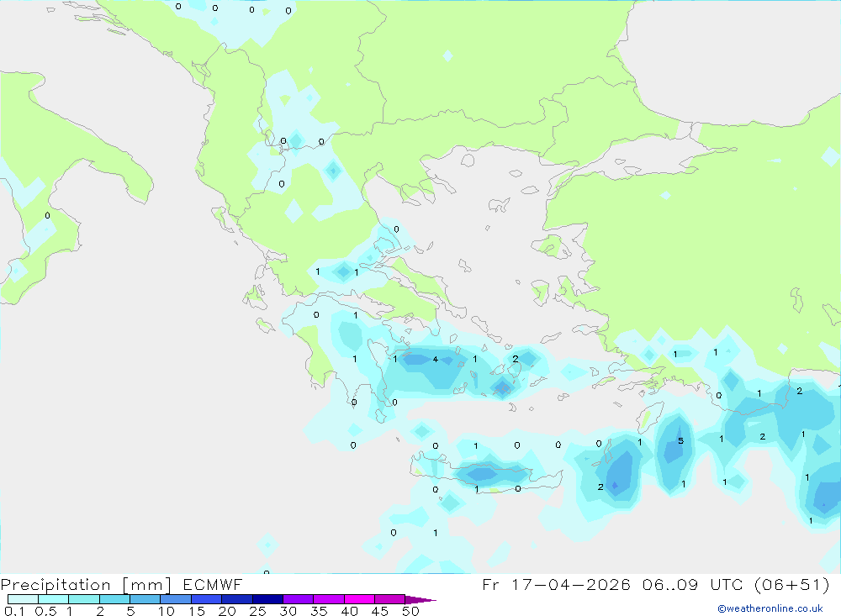
Task: Click legend scale label '50'
Action: 410,611
